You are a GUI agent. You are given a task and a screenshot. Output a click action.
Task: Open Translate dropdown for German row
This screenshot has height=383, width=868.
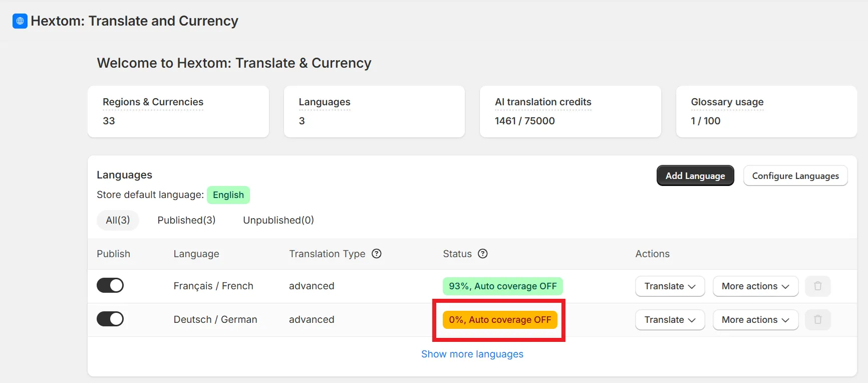670,320
